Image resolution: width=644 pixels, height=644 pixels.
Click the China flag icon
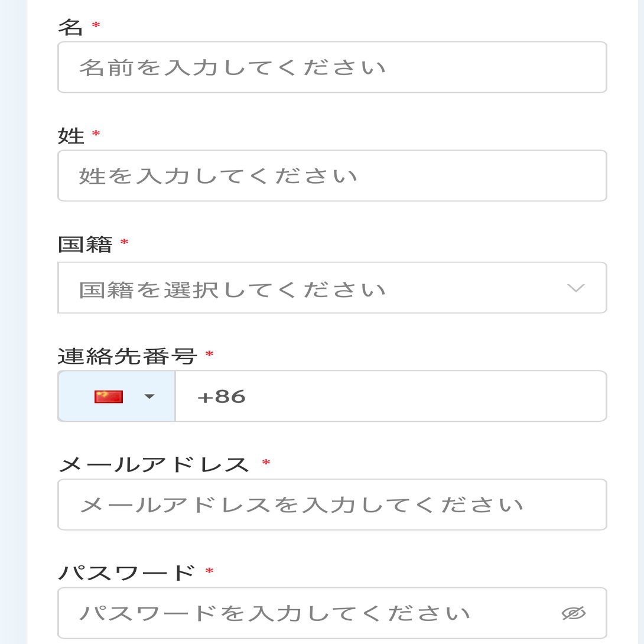coord(108,396)
